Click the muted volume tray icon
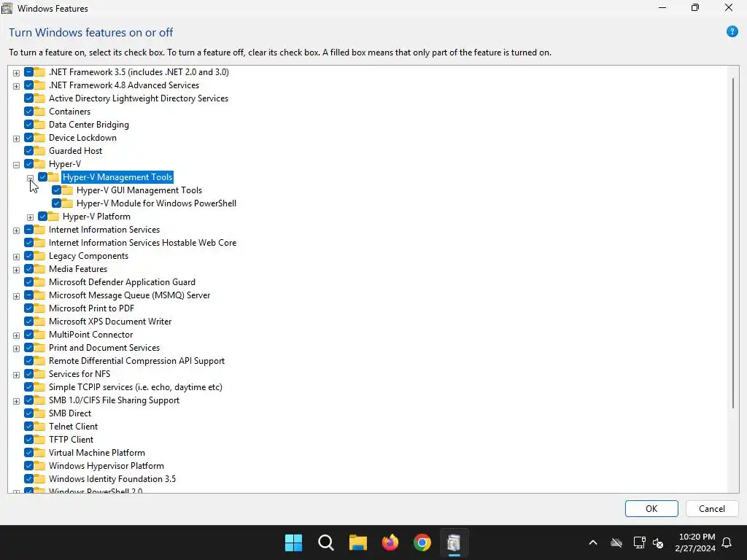The width and height of the screenshot is (747, 560). pyautogui.click(x=658, y=542)
